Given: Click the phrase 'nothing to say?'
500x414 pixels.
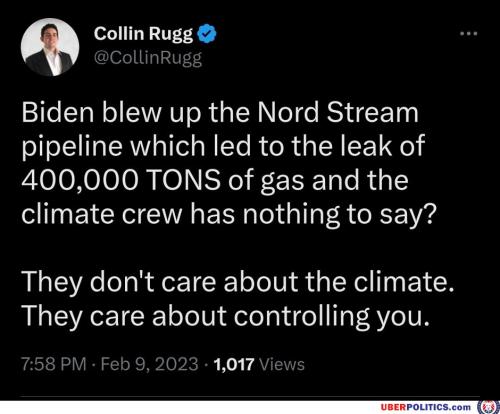Looking at the screenshot, I should click(339, 215).
